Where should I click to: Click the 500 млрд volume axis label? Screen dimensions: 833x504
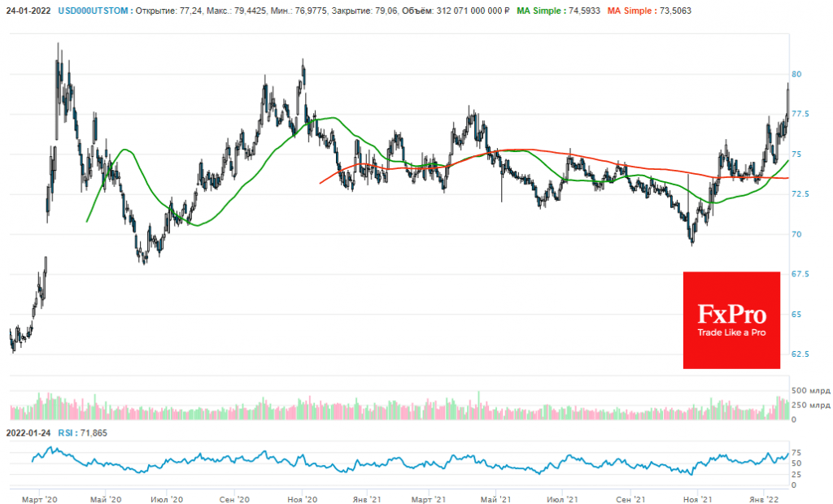pyautogui.click(x=810, y=391)
